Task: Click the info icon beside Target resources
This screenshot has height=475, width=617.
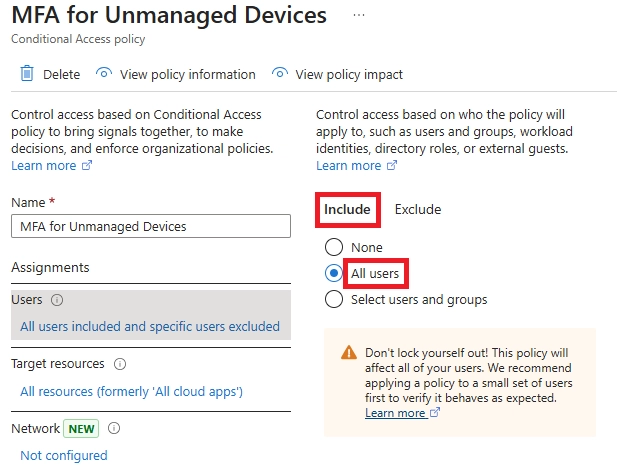Action: [x=120, y=364]
